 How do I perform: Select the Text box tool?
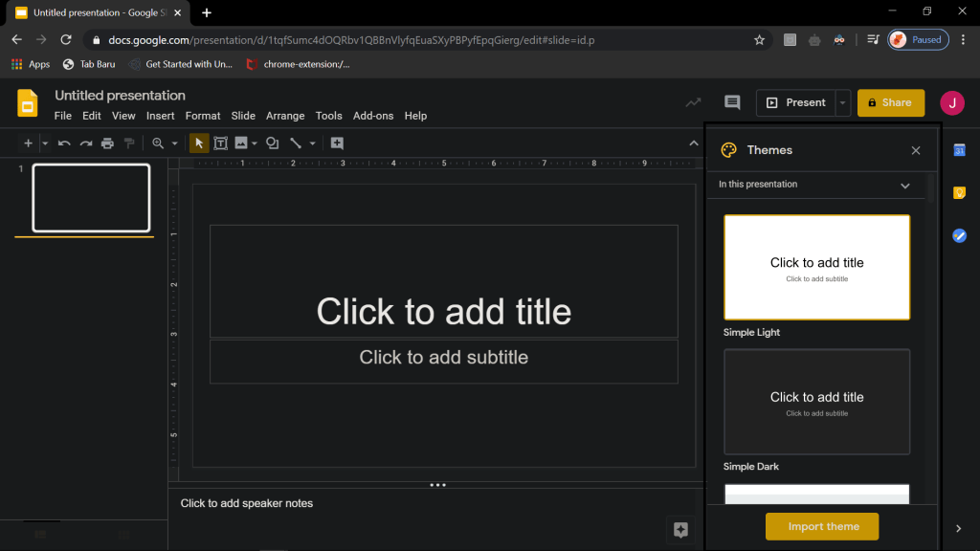(220, 143)
